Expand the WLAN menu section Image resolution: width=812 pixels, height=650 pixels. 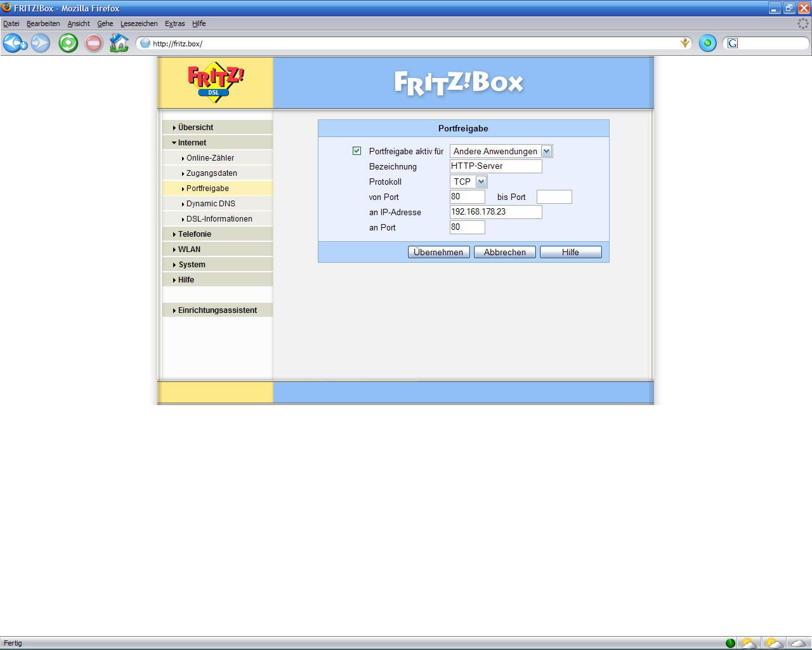217,249
